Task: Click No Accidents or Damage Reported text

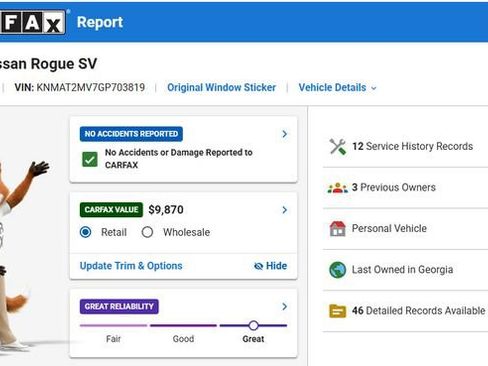Action: click(179, 159)
